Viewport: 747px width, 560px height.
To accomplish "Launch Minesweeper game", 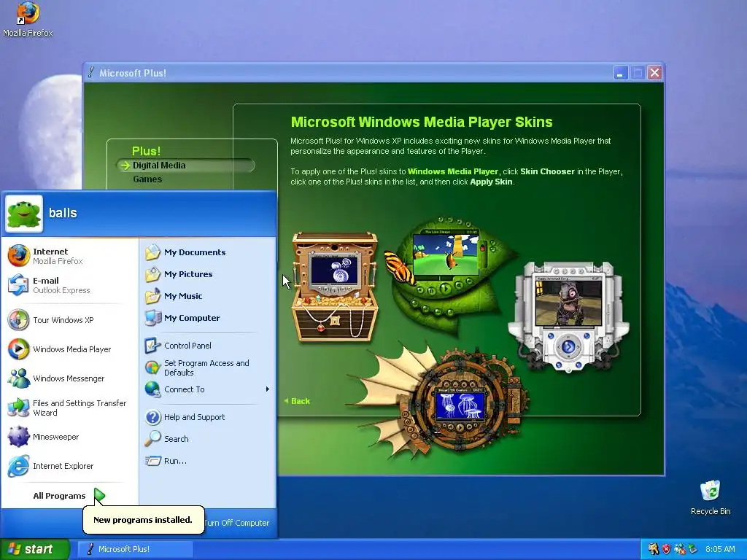I will pos(71,437).
